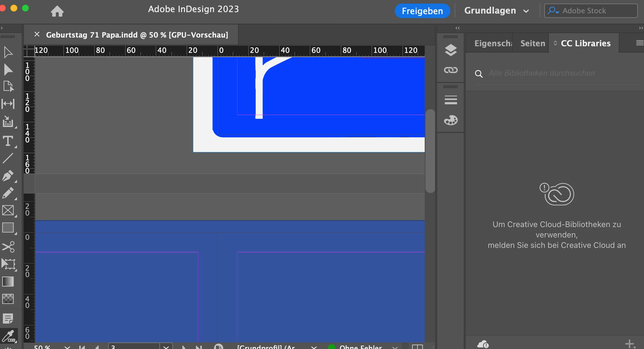This screenshot has height=349, width=644.
Task: Click the Freigeben button
Action: click(422, 11)
